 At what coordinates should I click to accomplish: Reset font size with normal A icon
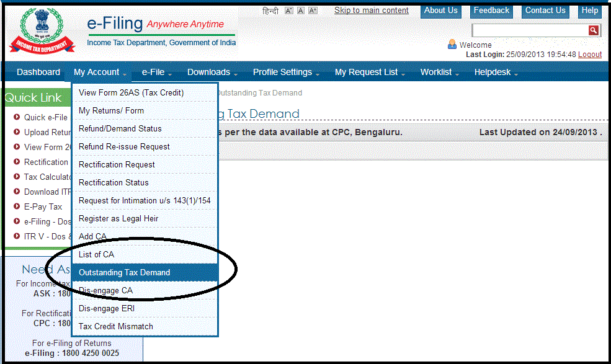point(300,11)
